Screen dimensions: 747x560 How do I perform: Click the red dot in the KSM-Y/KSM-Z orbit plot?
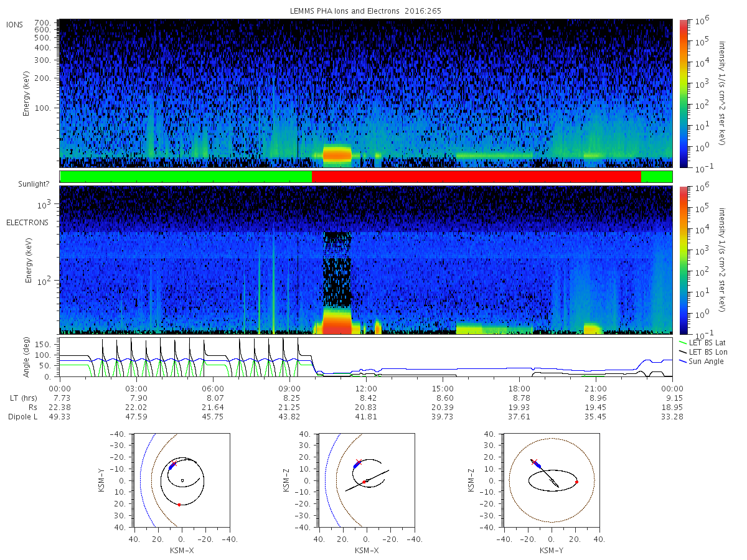(x=576, y=482)
